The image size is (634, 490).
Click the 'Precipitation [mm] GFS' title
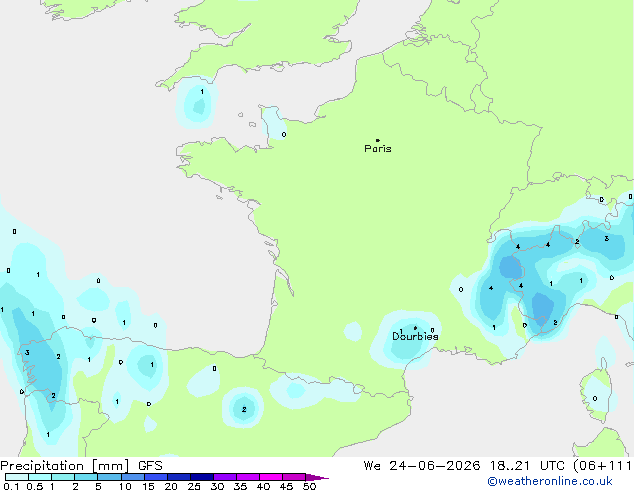click(81, 466)
